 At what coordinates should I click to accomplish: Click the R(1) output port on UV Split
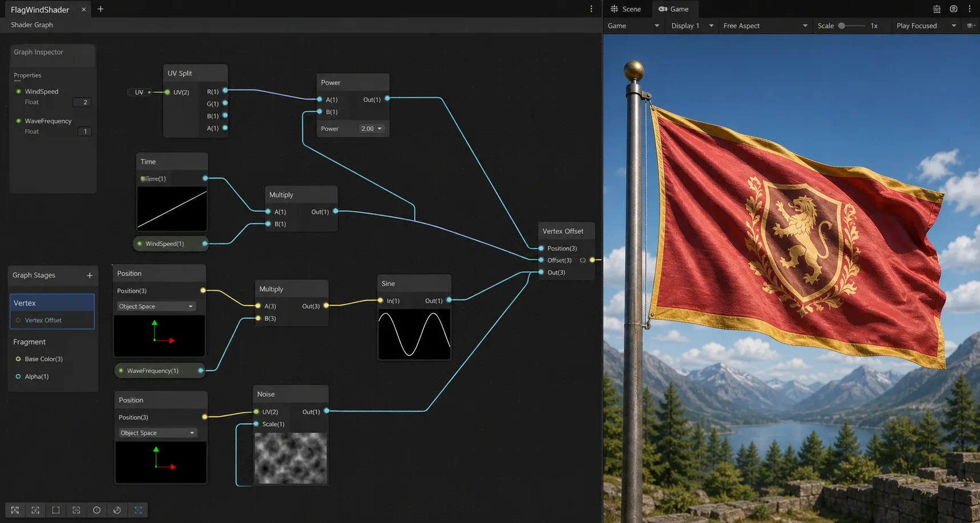225,91
